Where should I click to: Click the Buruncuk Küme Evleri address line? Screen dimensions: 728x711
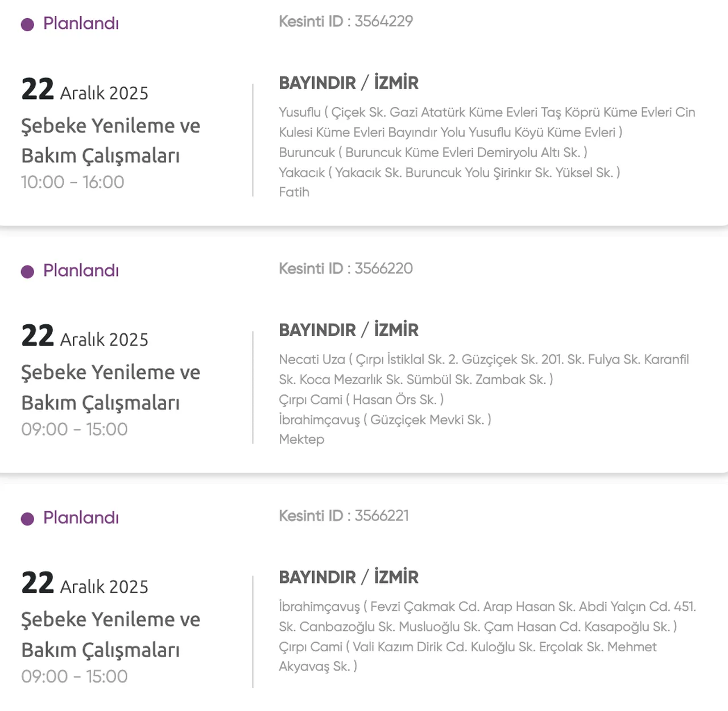[433, 152]
